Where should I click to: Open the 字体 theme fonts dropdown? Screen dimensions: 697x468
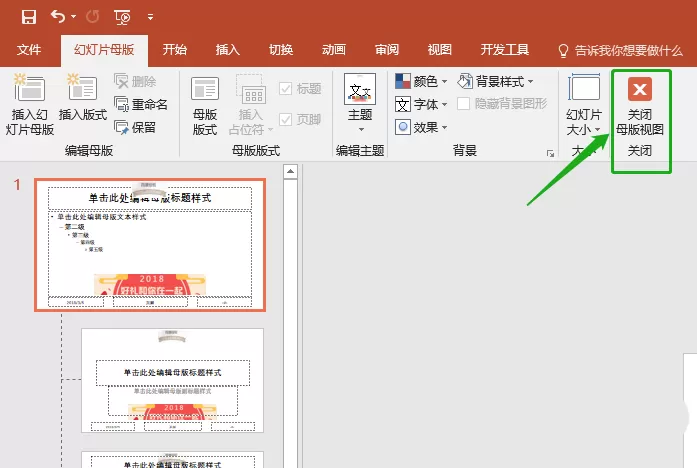pos(421,104)
